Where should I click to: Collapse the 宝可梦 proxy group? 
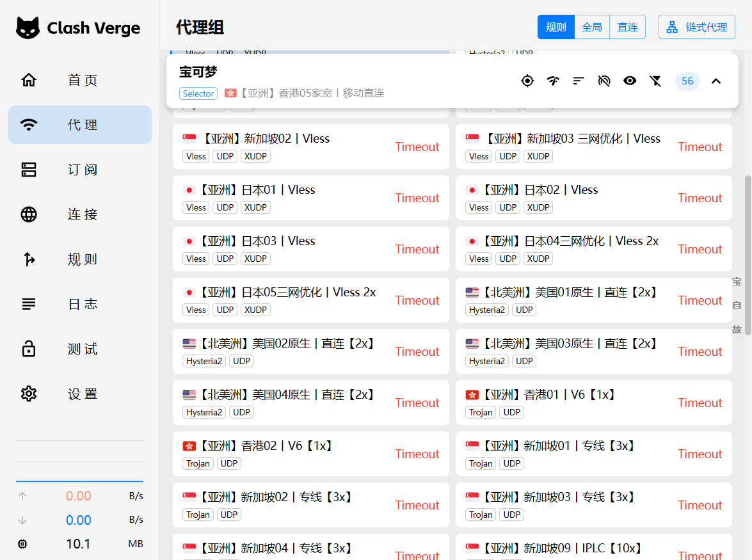click(x=716, y=81)
